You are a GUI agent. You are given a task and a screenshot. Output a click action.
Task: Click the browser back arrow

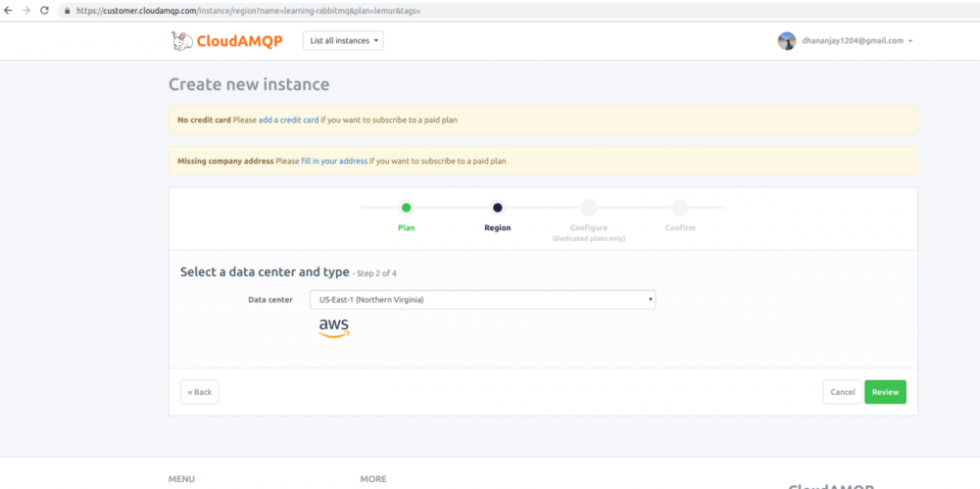coord(8,11)
